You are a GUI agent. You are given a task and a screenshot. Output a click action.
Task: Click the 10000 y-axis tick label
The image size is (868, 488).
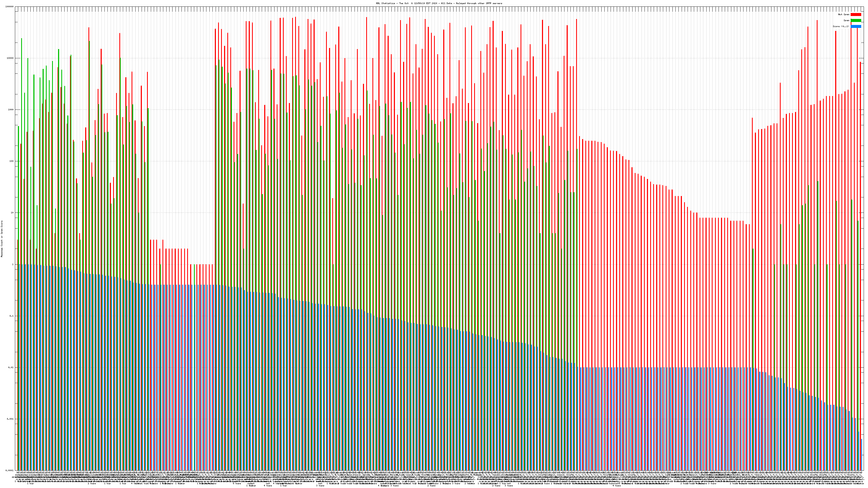pos(10,58)
